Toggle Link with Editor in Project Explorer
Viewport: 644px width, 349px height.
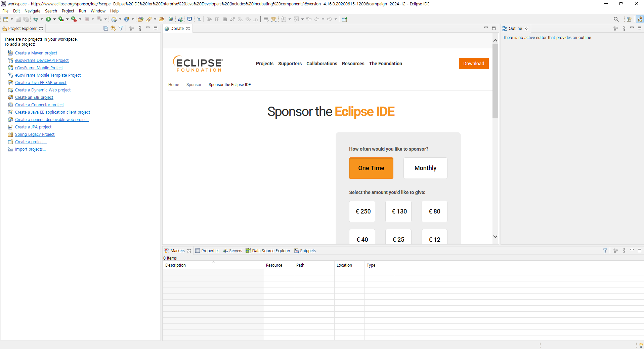coord(113,29)
